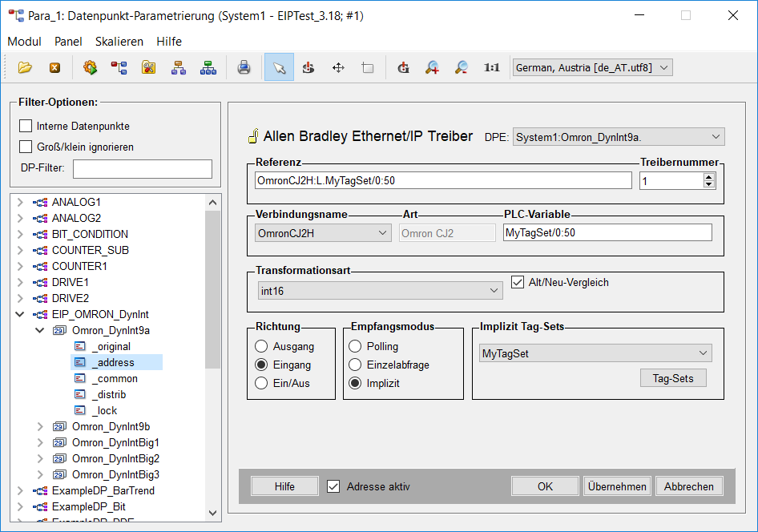Select the Ausgang radio button
Viewport: 758px width, 532px height.
[261, 346]
